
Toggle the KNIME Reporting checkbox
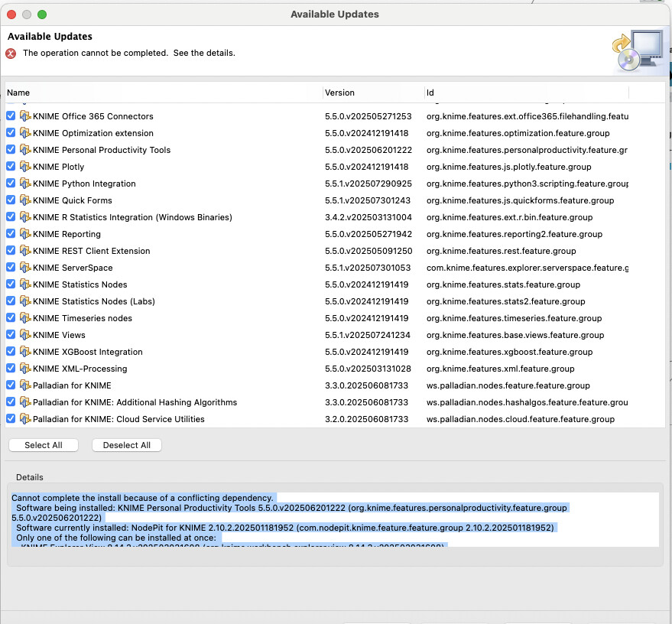tap(11, 233)
